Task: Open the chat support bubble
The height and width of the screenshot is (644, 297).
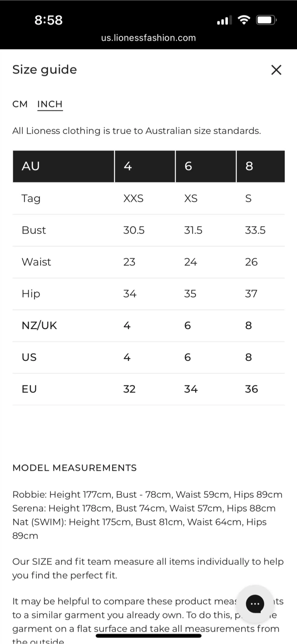Action: point(255,604)
